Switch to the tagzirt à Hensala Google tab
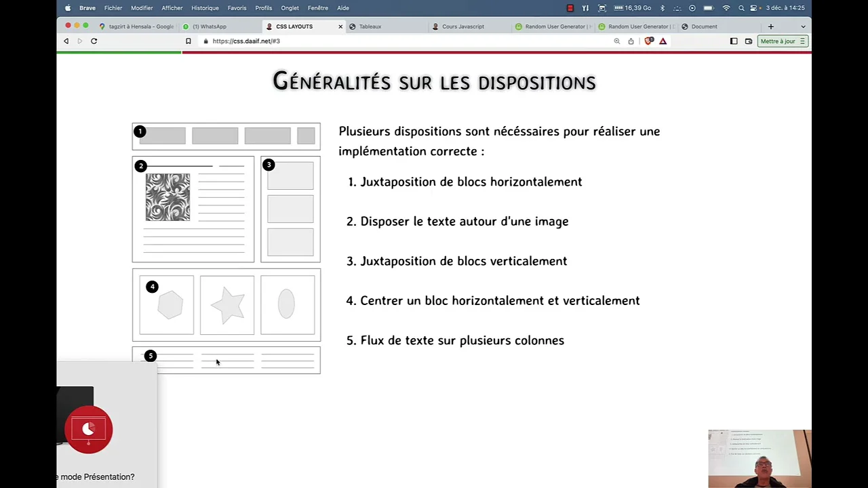868x488 pixels. [136, 26]
